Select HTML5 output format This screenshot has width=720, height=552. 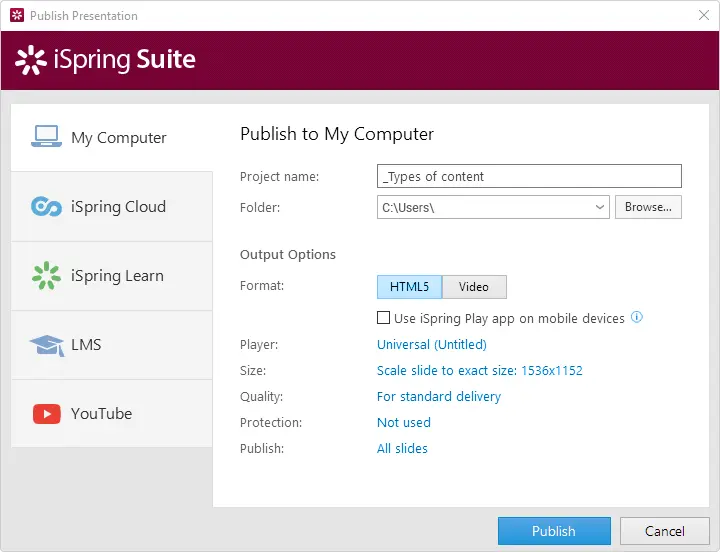coord(409,287)
